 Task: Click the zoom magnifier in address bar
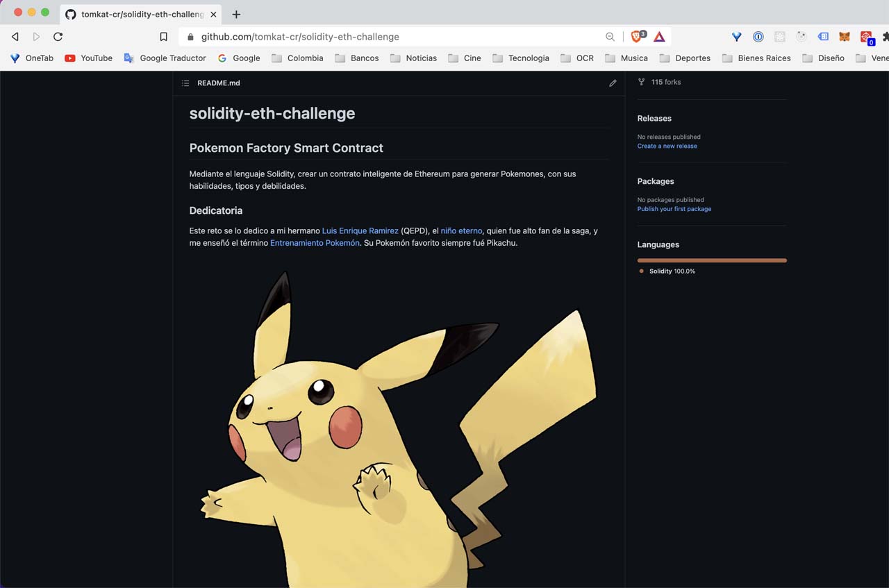coord(610,37)
